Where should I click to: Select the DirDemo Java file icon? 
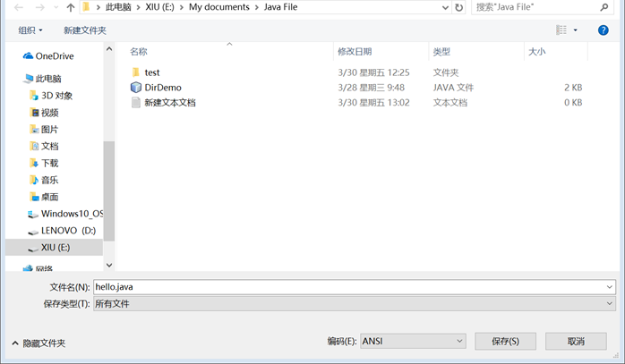pyautogui.click(x=136, y=88)
